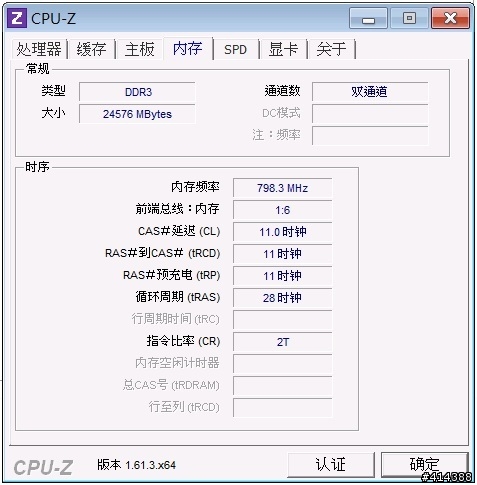The image size is (477, 485).
Task: Click the 时序 group heading
Action: coord(37,167)
